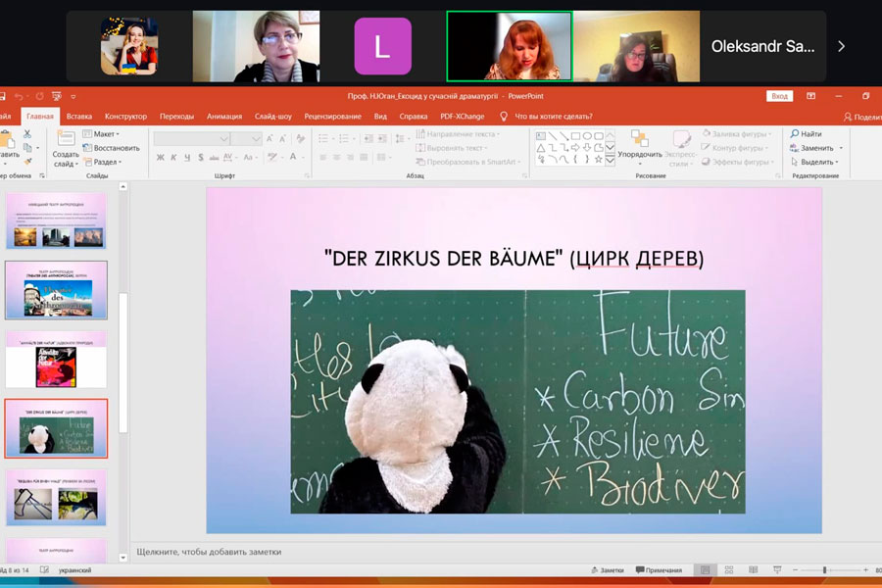Click Find (Найти) magnifier in ribbon
Screen dimensions: 882x588
click(x=795, y=134)
